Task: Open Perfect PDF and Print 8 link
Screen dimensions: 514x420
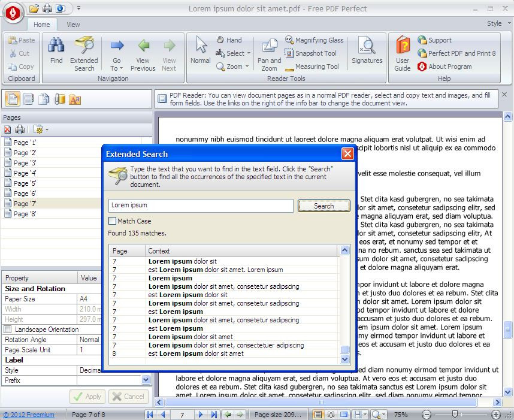Action: [456, 53]
